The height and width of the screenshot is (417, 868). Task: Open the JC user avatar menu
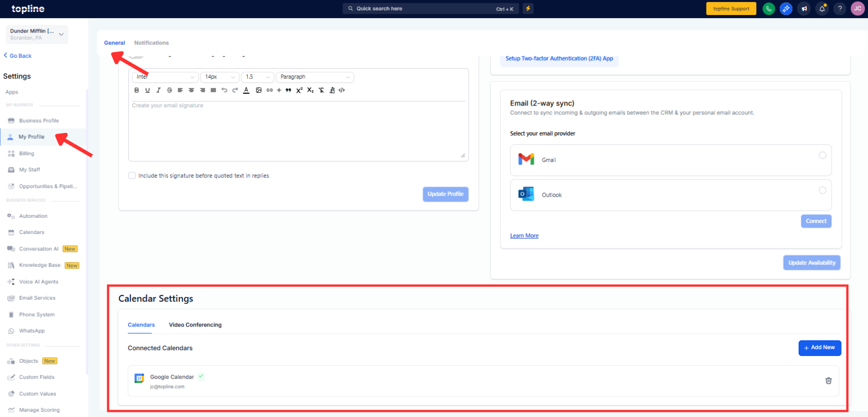(x=858, y=8)
